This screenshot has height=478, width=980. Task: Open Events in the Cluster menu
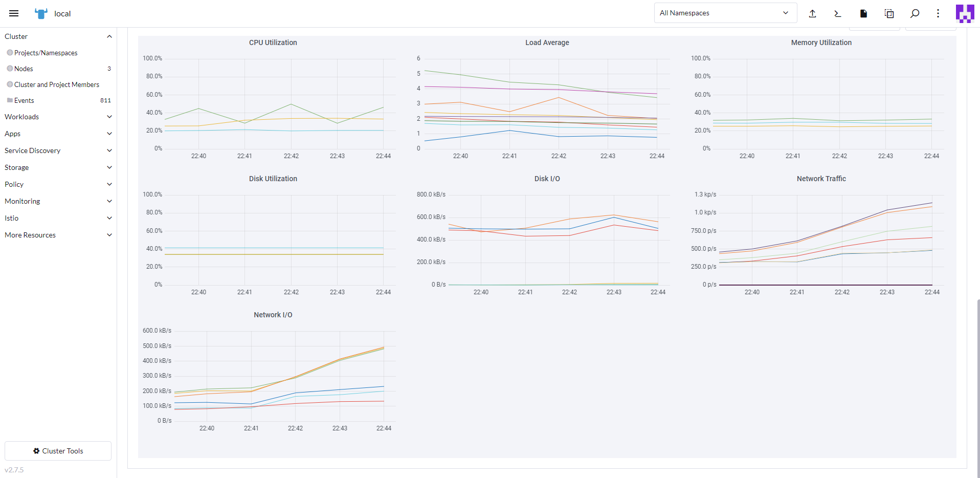24,100
